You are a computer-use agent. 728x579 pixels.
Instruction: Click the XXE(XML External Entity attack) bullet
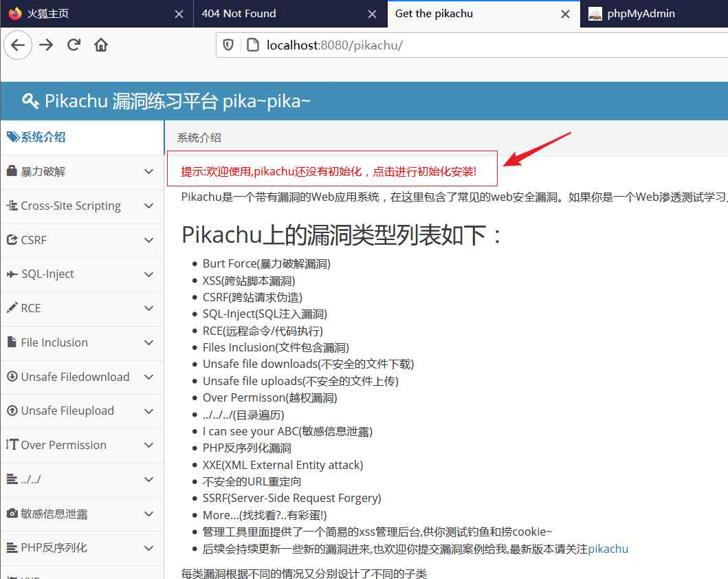[283, 465]
